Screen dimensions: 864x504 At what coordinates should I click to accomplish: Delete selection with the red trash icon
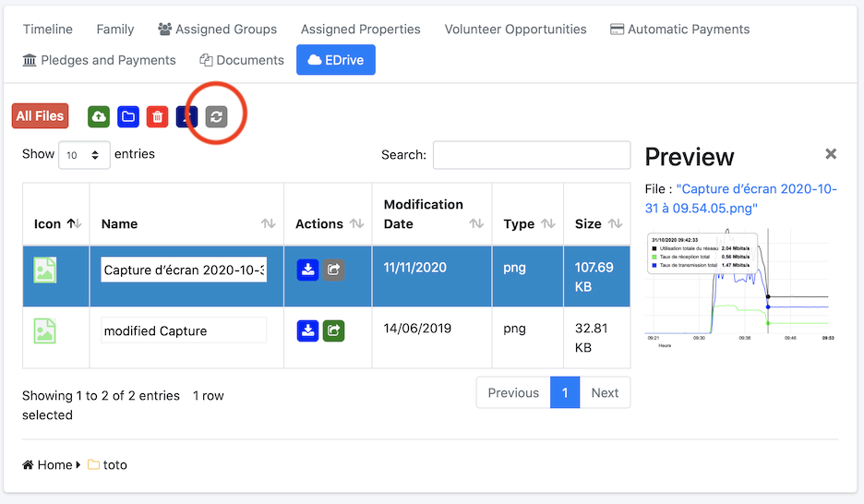[157, 116]
